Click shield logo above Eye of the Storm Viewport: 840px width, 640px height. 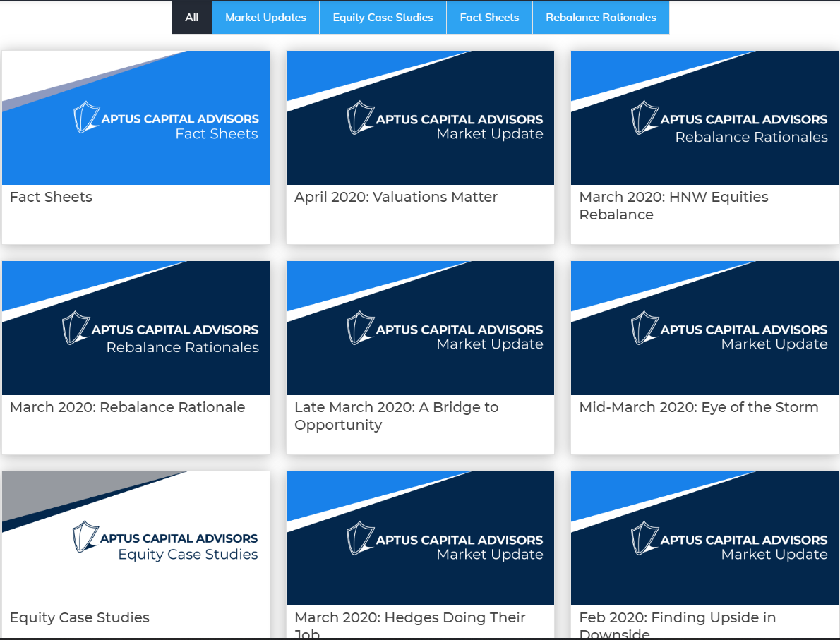point(644,328)
